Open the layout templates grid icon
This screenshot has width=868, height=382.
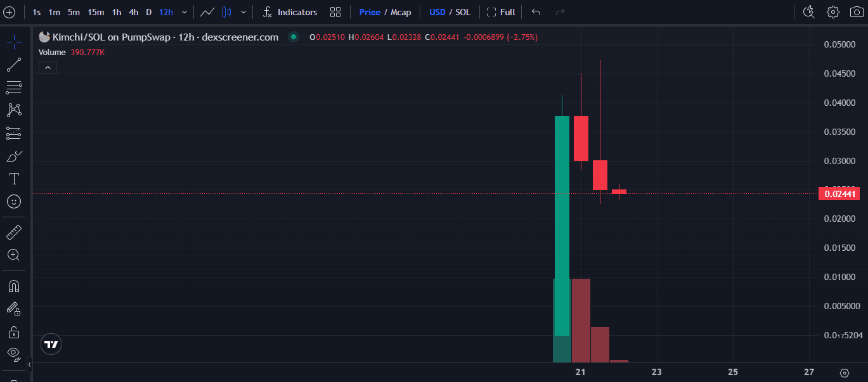coord(335,12)
